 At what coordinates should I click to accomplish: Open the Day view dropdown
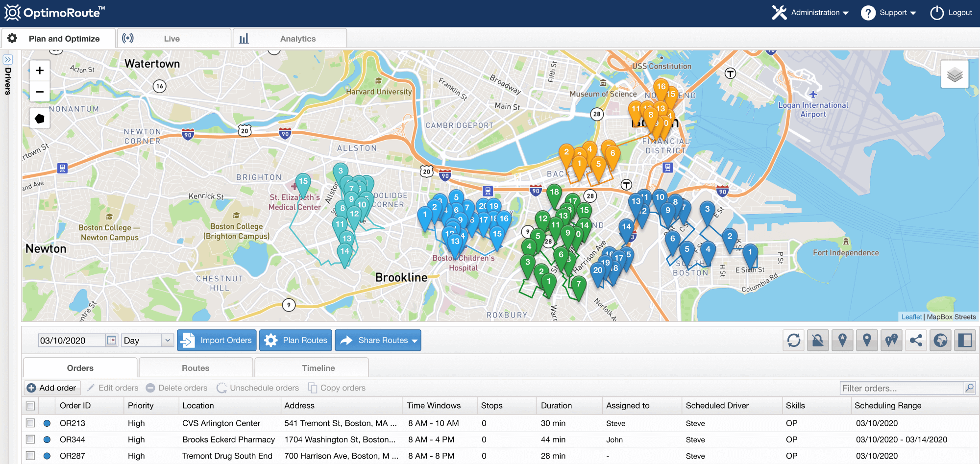coord(147,340)
